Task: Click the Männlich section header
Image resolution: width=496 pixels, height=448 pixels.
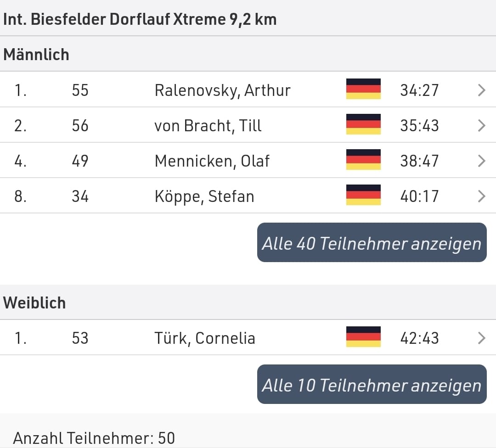Action: 36,54
